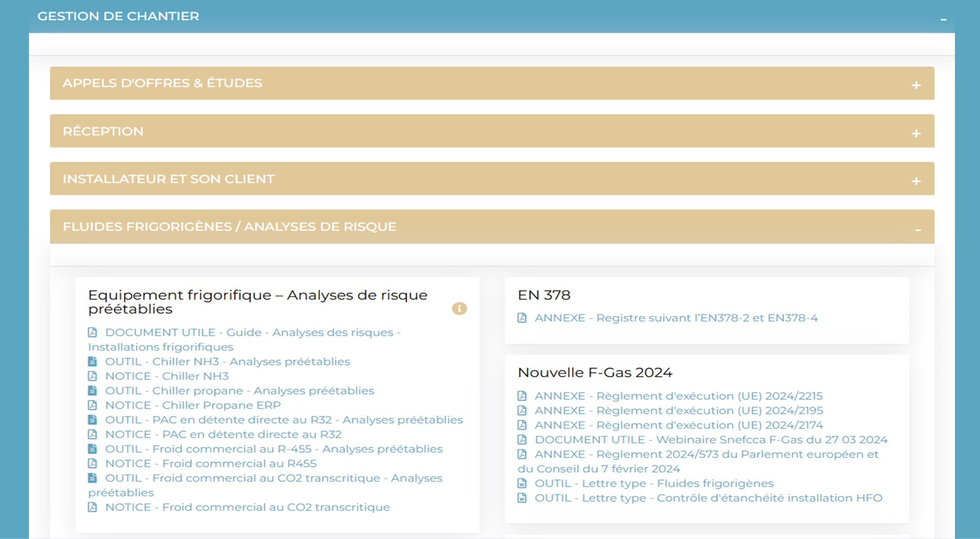Click PDF icon of Règlement 2024/2174
The height and width of the screenshot is (539, 980).
pyautogui.click(x=522, y=425)
